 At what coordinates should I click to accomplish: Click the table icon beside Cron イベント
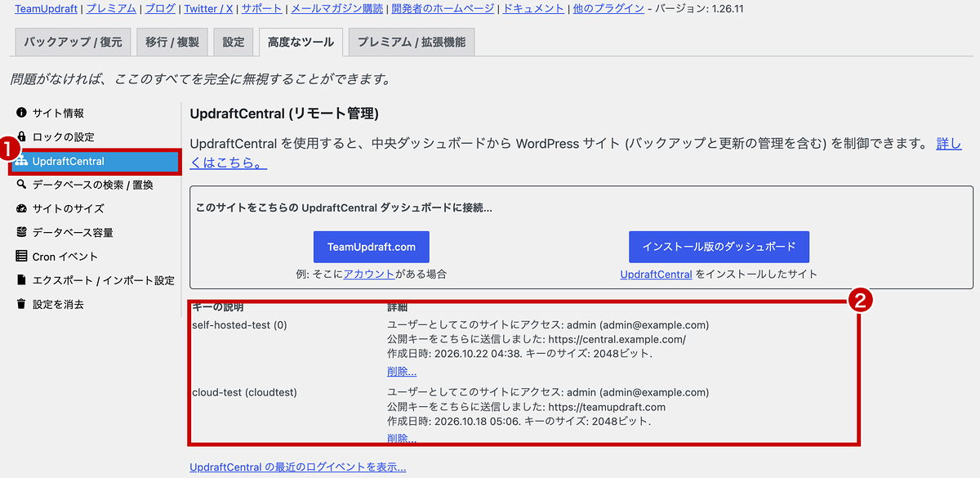21,257
